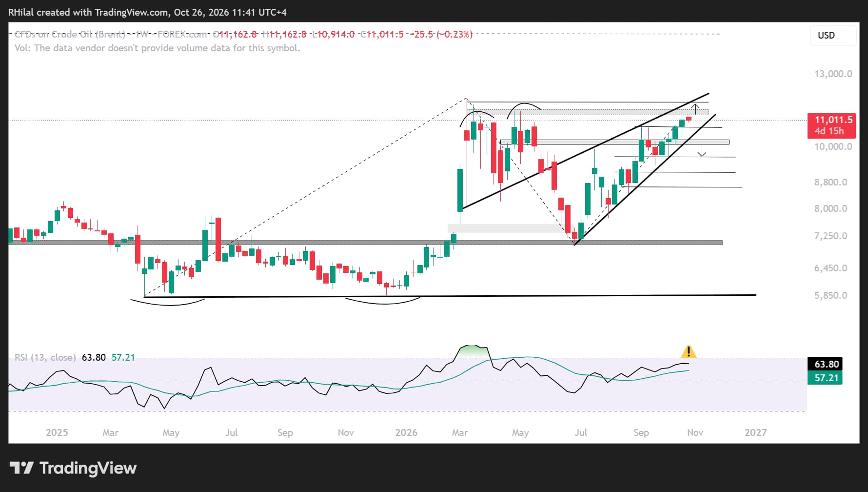Click the 2025 time axis label
This screenshot has width=868, height=492.
coord(57,432)
